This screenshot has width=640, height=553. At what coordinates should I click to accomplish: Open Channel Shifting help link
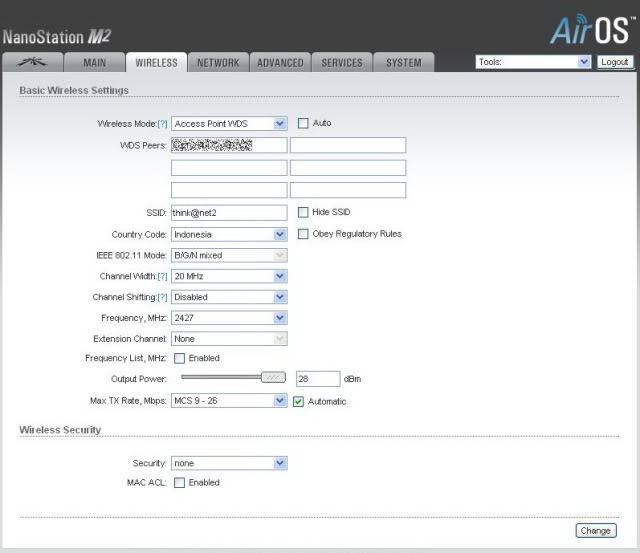pos(162,298)
